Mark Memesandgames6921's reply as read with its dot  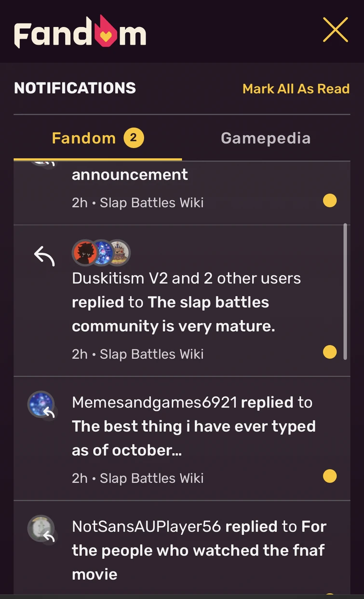pos(330,476)
